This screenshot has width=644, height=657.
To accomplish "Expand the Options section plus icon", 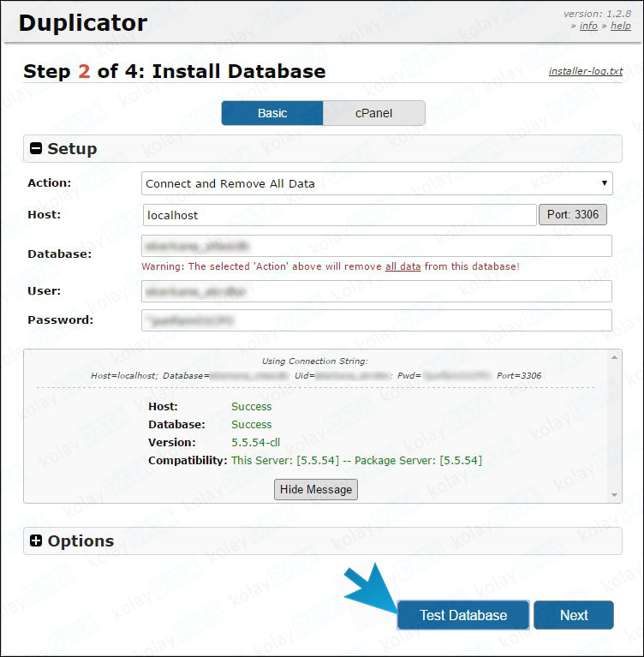I will [x=36, y=541].
